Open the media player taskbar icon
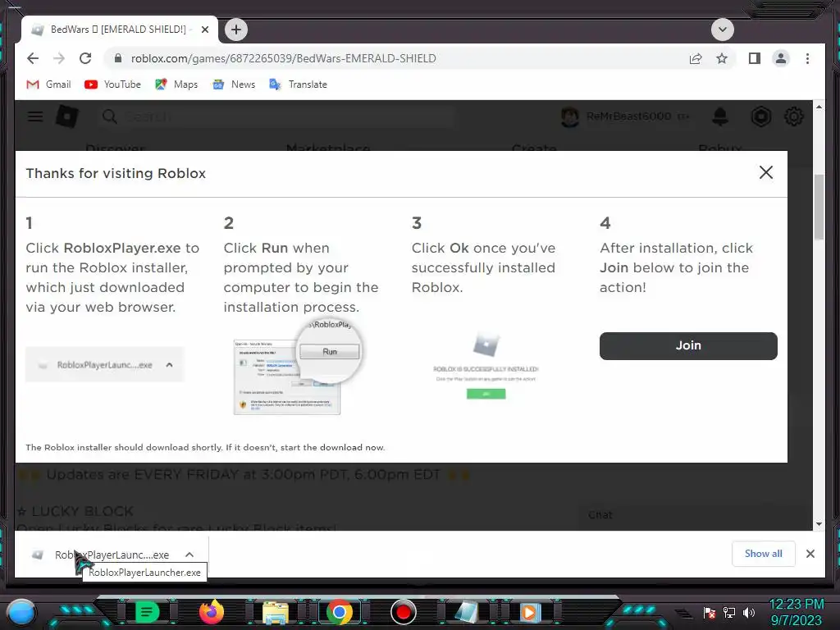This screenshot has width=840, height=630. point(529,612)
